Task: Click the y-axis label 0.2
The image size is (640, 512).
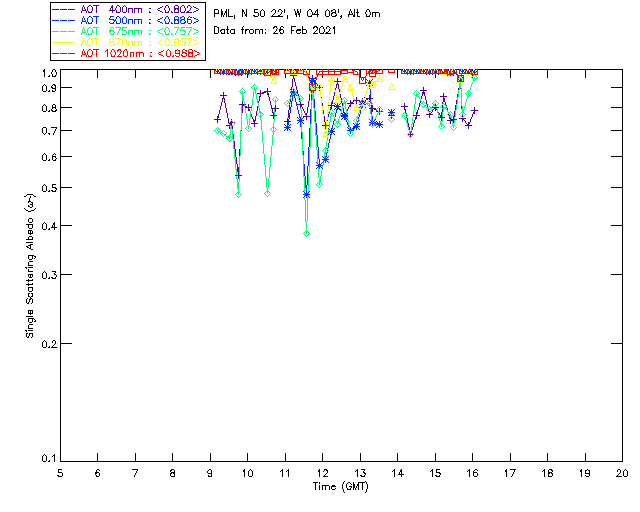Action: (49, 344)
